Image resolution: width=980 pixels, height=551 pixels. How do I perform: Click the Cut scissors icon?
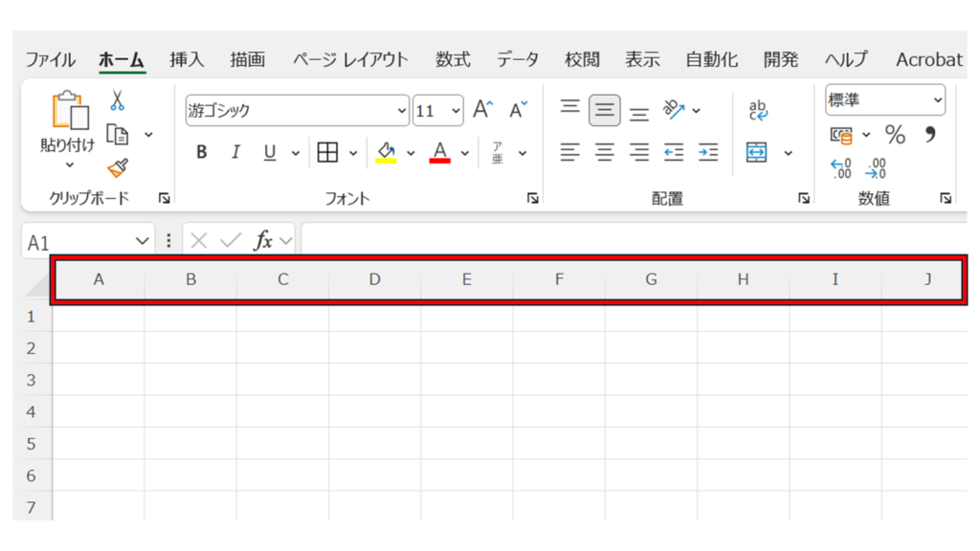click(117, 100)
